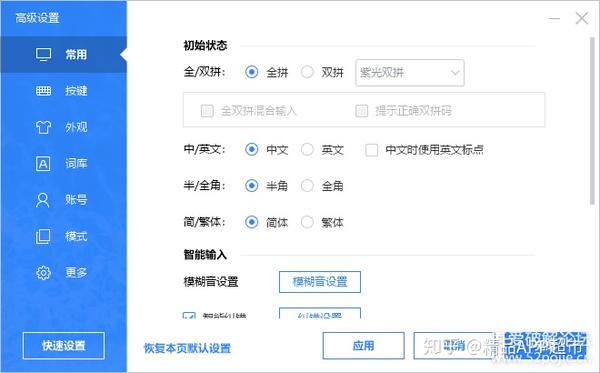The height and width of the screenshot is (373, 600).
Task: Click the 应用 apply button
Action: 364,346
